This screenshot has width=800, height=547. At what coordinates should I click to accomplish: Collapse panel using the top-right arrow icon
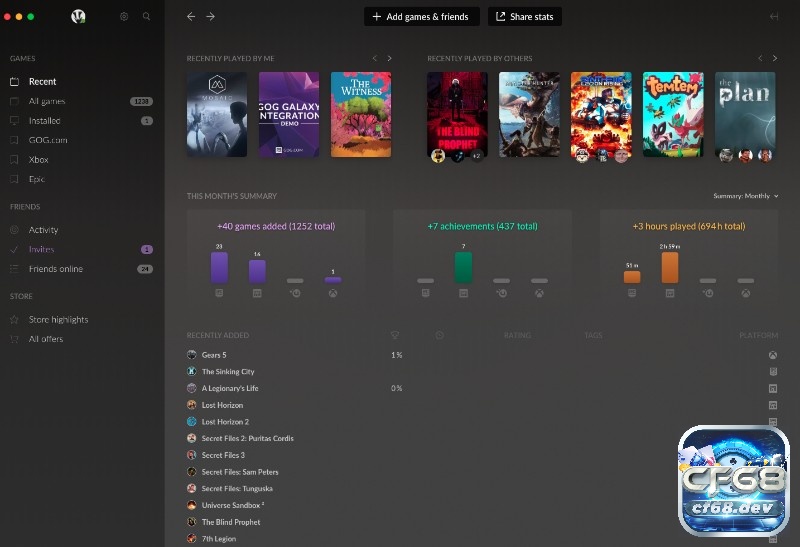(773, 16)
